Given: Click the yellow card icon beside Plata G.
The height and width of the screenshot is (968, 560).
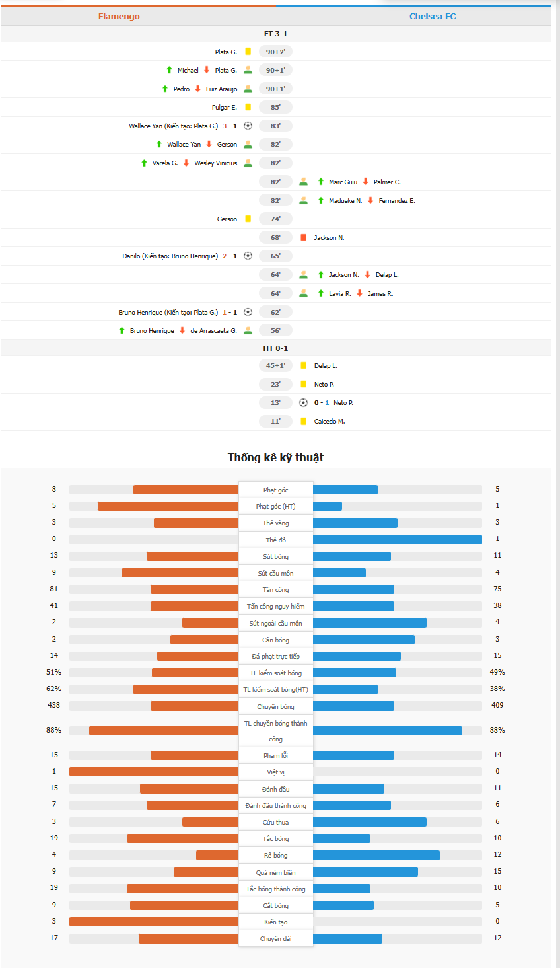Looking at the screenshot, I should [250, 51].
